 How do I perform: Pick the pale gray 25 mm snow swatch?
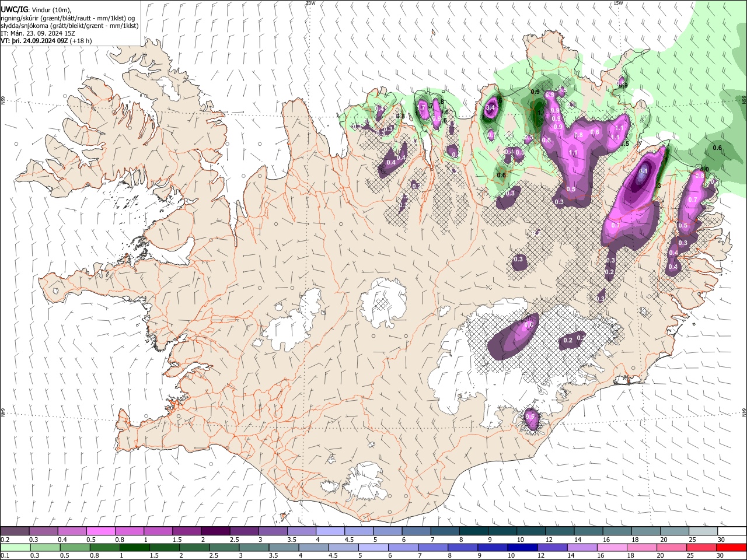click(x=703, y=531)
